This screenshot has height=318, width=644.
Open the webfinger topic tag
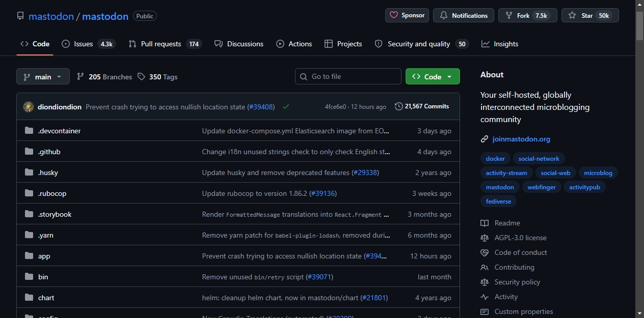[542, 187]
